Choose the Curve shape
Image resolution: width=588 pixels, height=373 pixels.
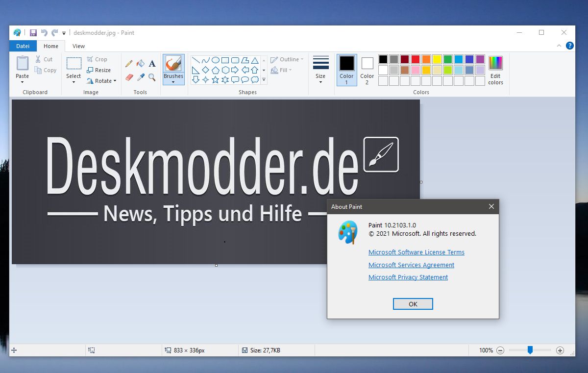(205, 61)
